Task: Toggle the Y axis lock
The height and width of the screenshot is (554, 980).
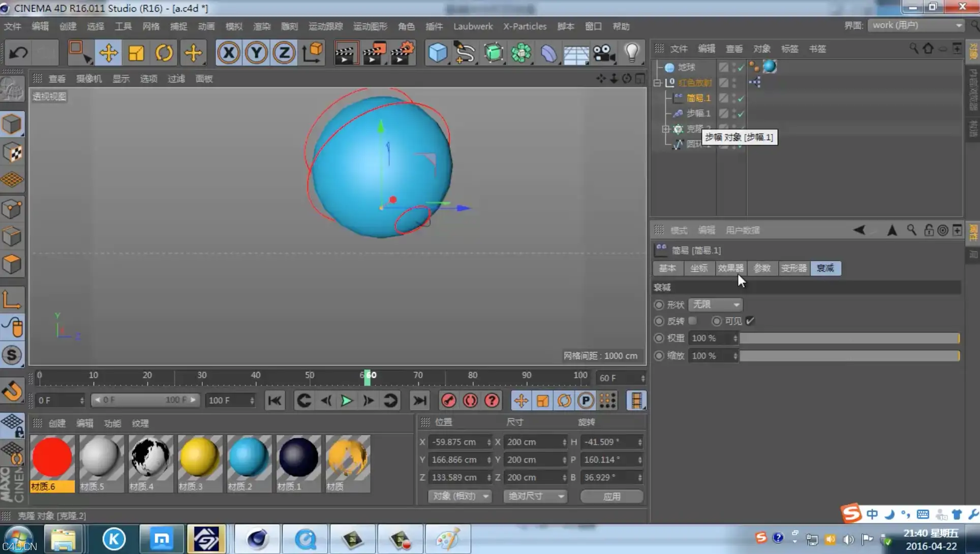Action: point(256,53)
